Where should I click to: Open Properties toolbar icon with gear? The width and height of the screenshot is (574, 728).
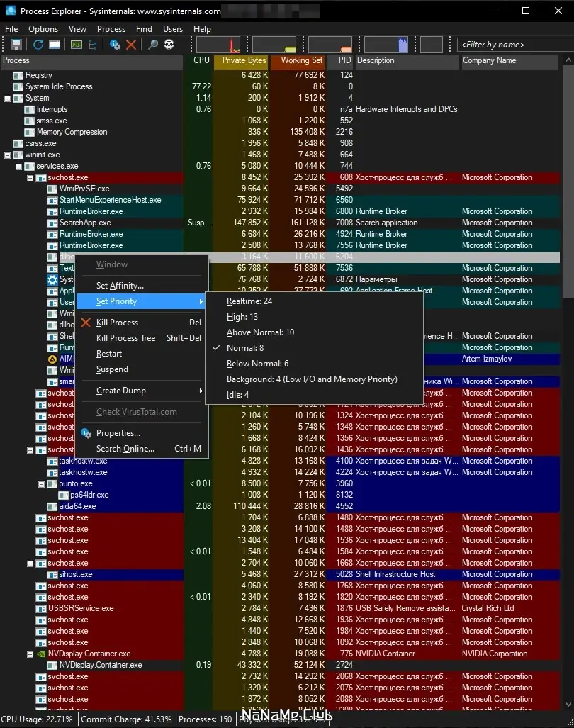[115, 45]
